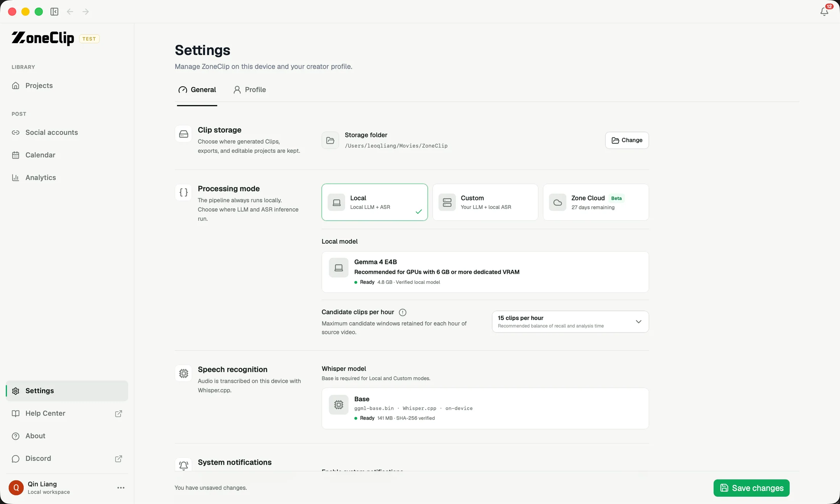Open notifications bell with 12 badge
Viewport: 840px width, 504px height.
tap(825, 11)
